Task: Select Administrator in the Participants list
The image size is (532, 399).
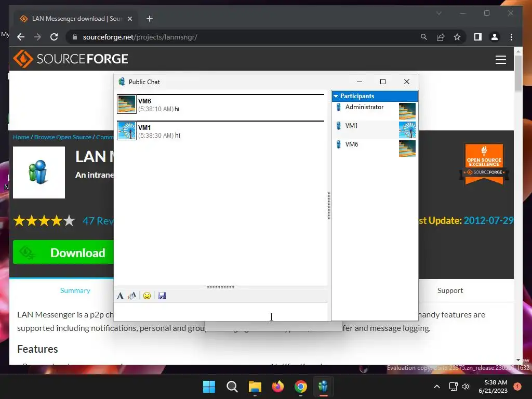Action: click(364, 107)
